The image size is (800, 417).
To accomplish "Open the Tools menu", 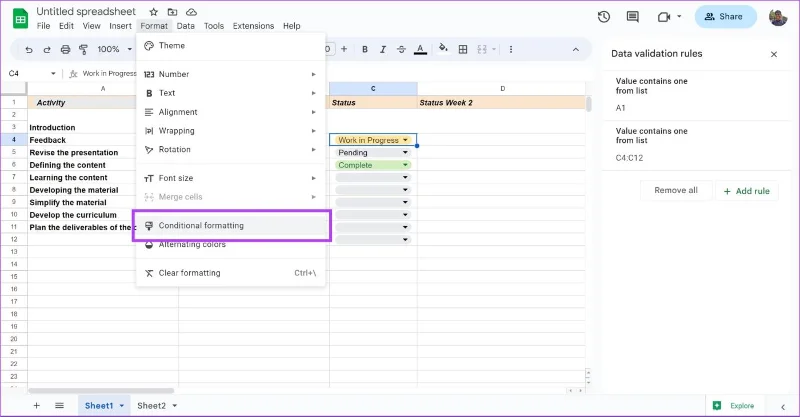I will (x=214, y=26).
